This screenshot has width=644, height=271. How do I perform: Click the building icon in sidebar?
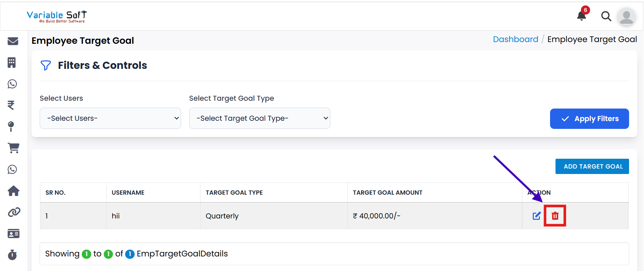(x=12, y=62)
